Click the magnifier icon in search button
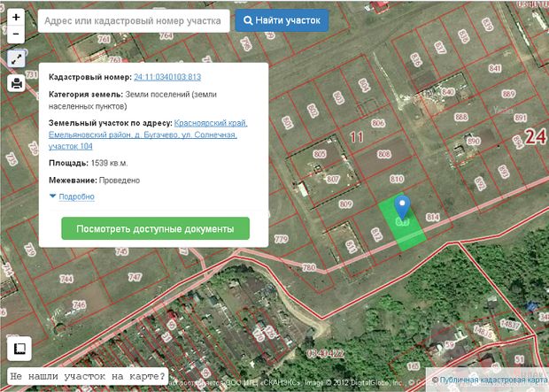Screen dimensions: 549x392 click(x=249, y=20)
